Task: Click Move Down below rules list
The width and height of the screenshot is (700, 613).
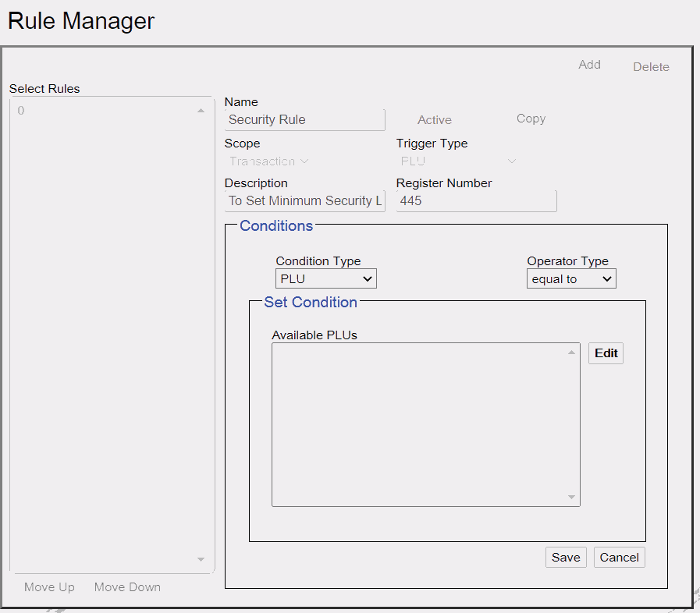Action: point(127,587)
